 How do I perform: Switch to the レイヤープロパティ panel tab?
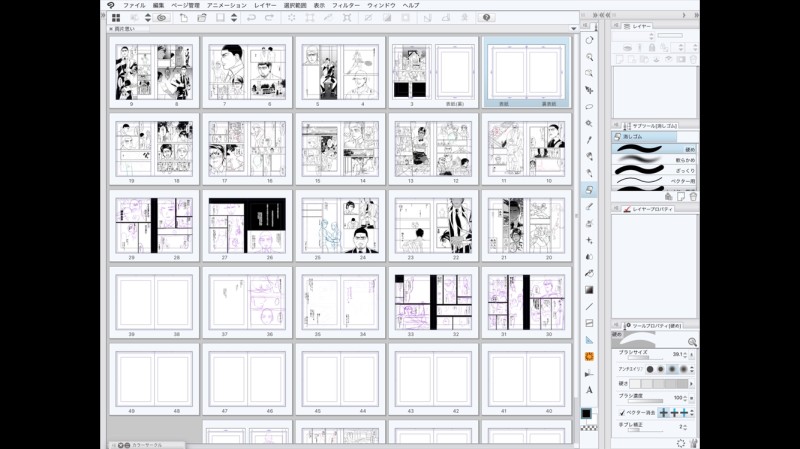click(x=648, y=209)
